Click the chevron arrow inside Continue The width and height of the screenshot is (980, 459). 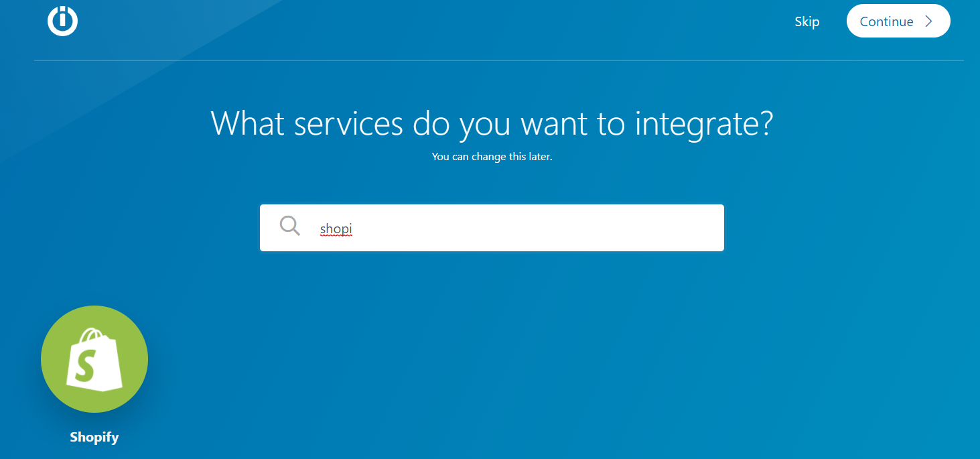point(928,21)
